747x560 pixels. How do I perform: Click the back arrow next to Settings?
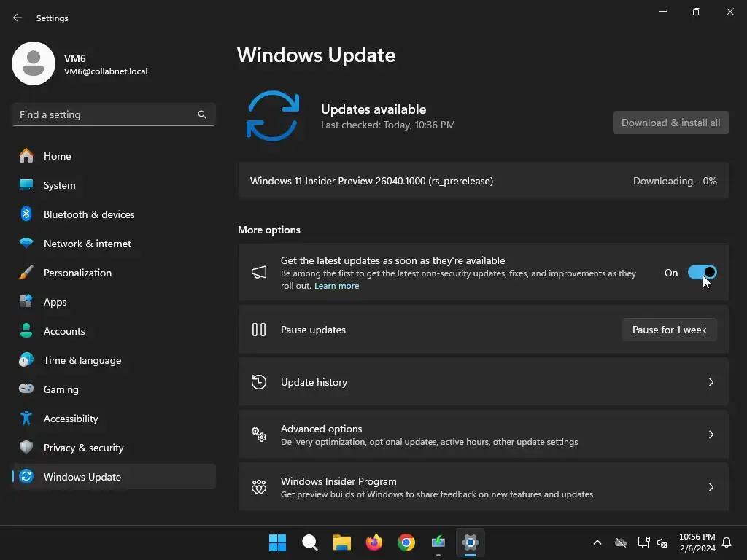18,17
